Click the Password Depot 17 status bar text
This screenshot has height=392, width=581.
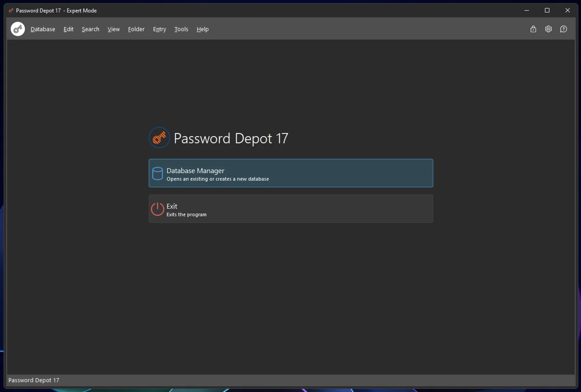[34, 380]
